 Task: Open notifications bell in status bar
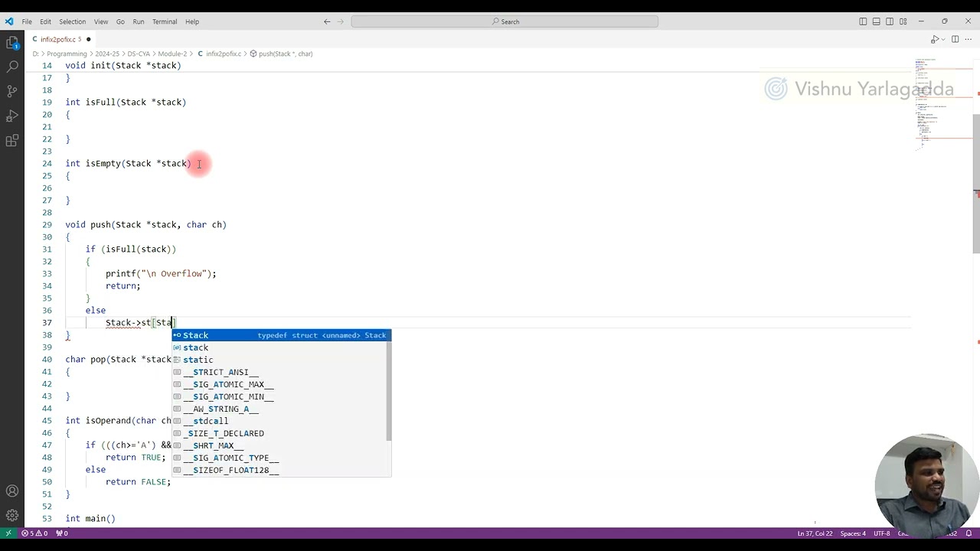[x=969, y=533]
